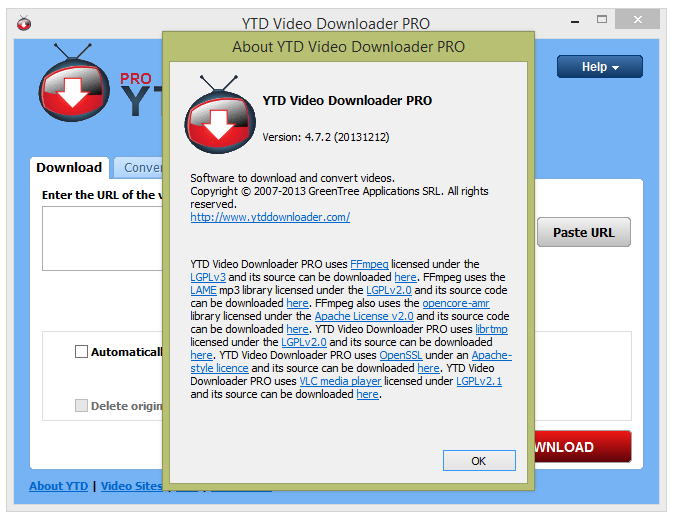675x520 pixels.
Task: Open the Video Sites link
Action: point(132,486)
